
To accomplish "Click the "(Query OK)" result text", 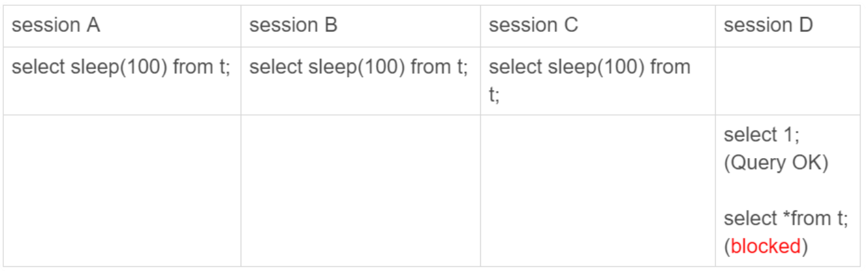I will 776,162.
